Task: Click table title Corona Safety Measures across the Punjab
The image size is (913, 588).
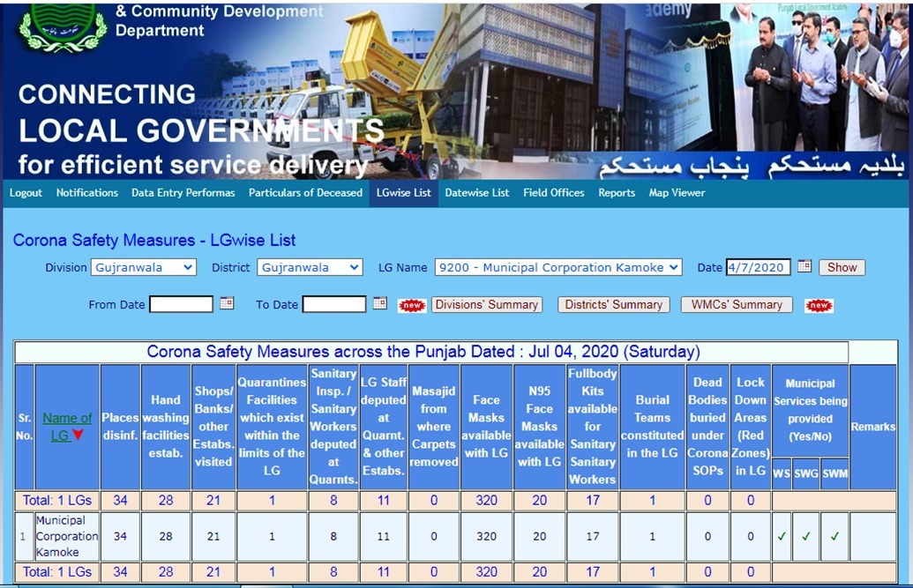Action: click(423, 352)
